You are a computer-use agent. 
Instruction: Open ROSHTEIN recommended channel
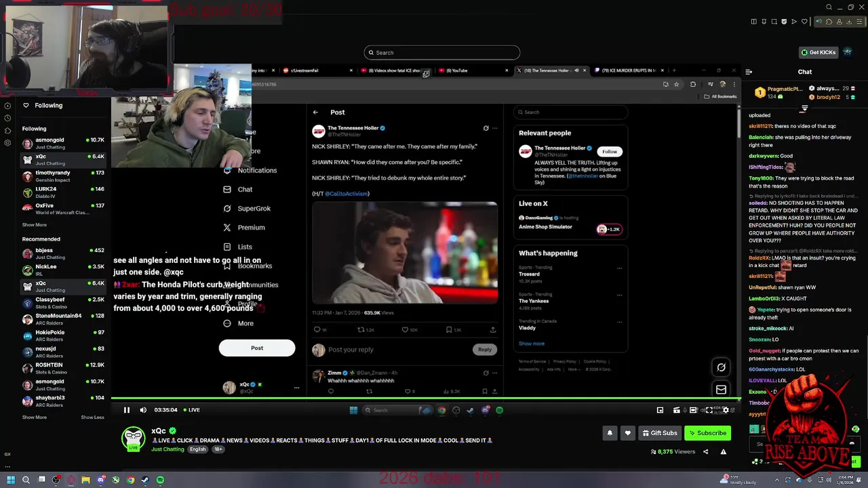(x=62, y=368)
